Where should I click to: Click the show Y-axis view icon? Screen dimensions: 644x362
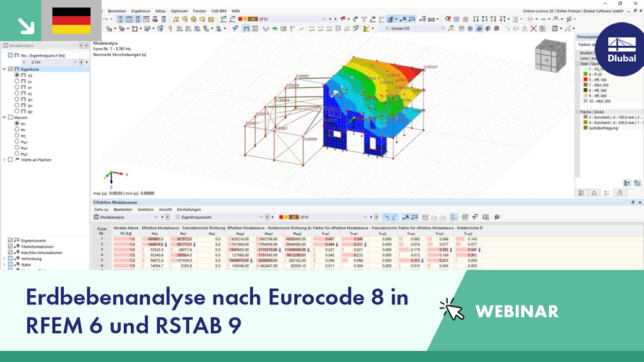485,19
